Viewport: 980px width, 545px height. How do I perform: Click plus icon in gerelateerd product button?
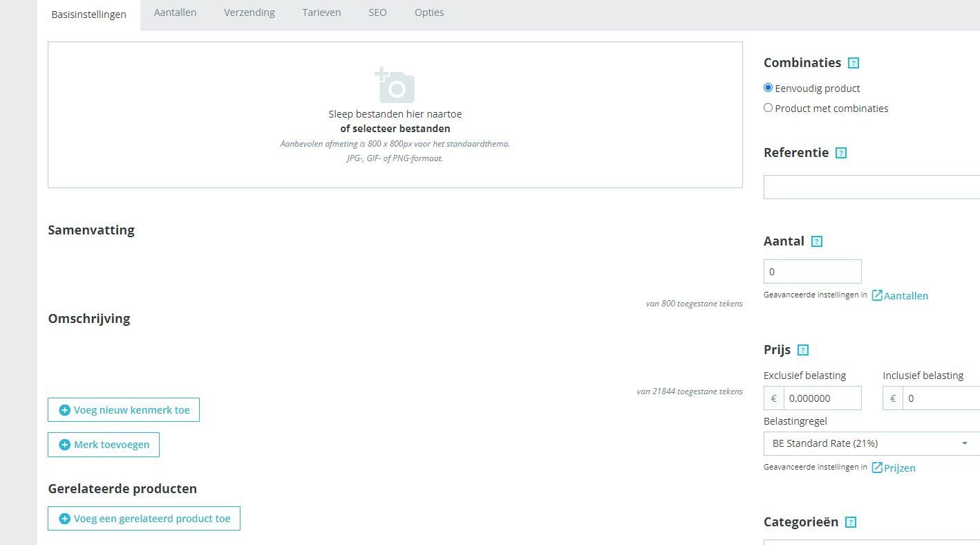tap(65, 519)
